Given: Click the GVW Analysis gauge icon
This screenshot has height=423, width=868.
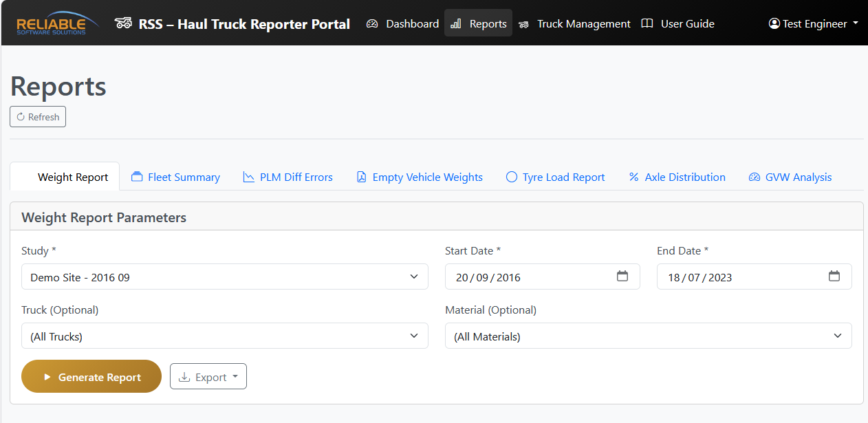Looking at the screenshot, I should (x=755, y=177).
